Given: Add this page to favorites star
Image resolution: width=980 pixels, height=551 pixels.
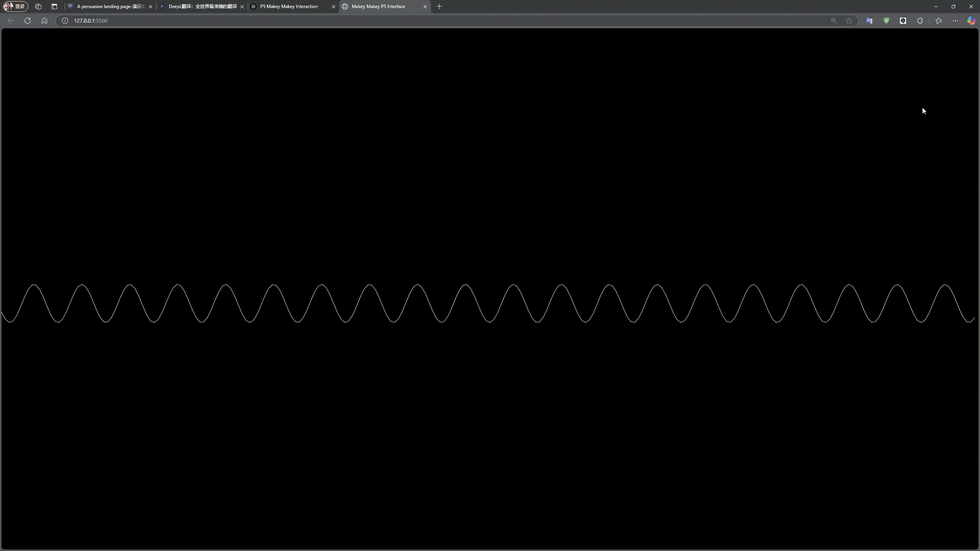Looking at the screenshot, I should click(849, 21).
